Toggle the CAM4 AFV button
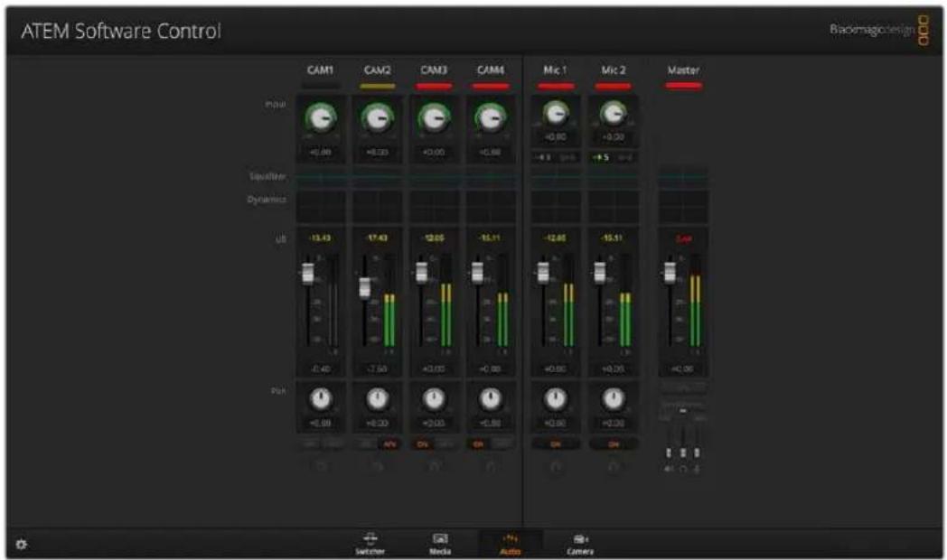The image size is (947, 560). pyautogui.click(x=502, y=444)
